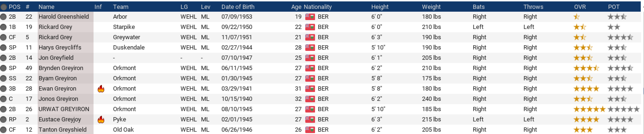Toggle the row marker for Jon Greyfield
The height and width of the screenshot is (134, 644).
point(3,58)
